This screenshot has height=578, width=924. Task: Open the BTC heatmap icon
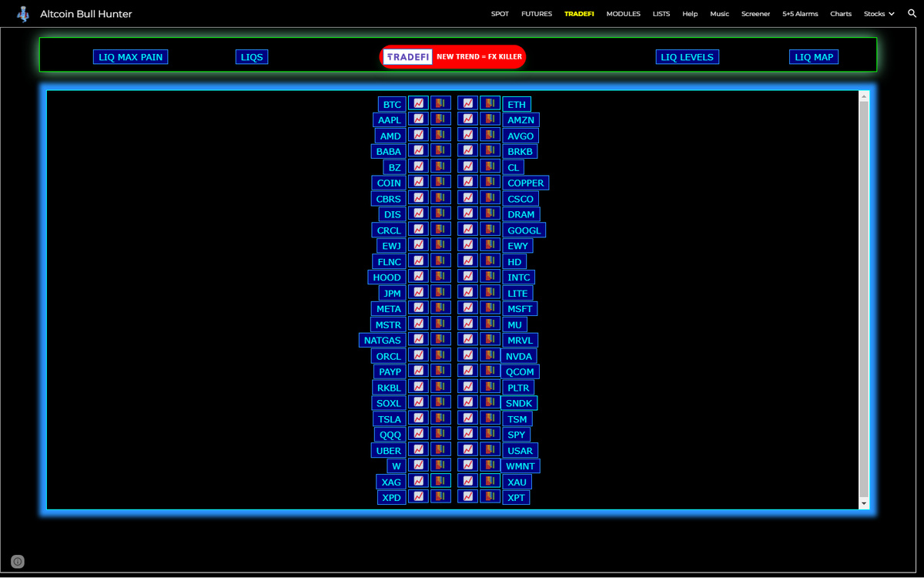440,103
